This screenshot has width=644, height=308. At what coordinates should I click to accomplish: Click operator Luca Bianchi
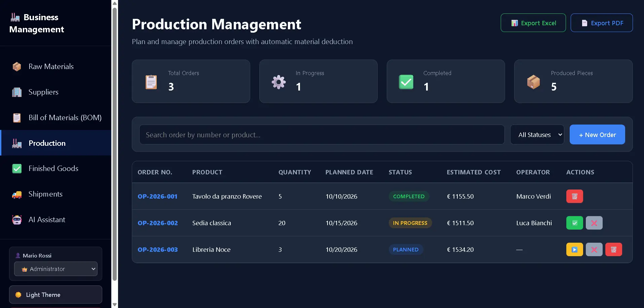click(534, 223)
